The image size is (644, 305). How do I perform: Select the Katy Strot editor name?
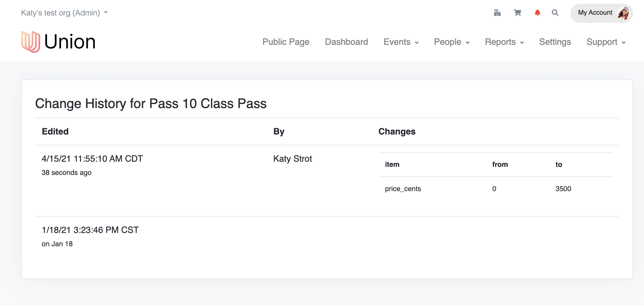tap(293, 159)
